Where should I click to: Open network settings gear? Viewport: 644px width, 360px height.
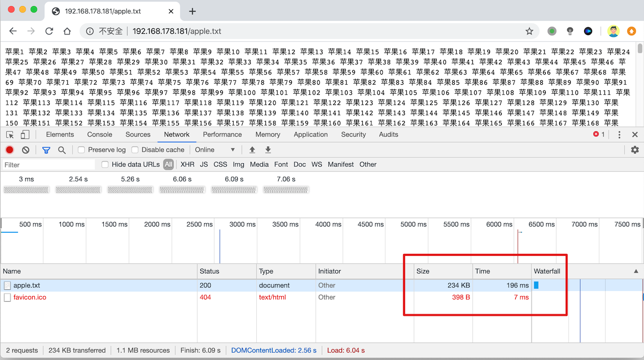coord(634,150)
